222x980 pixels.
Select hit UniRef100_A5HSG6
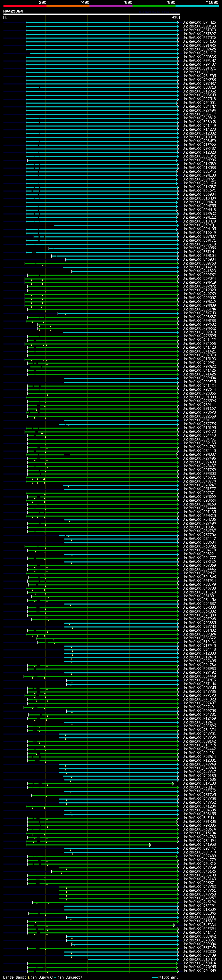click(x=199, y=520)
